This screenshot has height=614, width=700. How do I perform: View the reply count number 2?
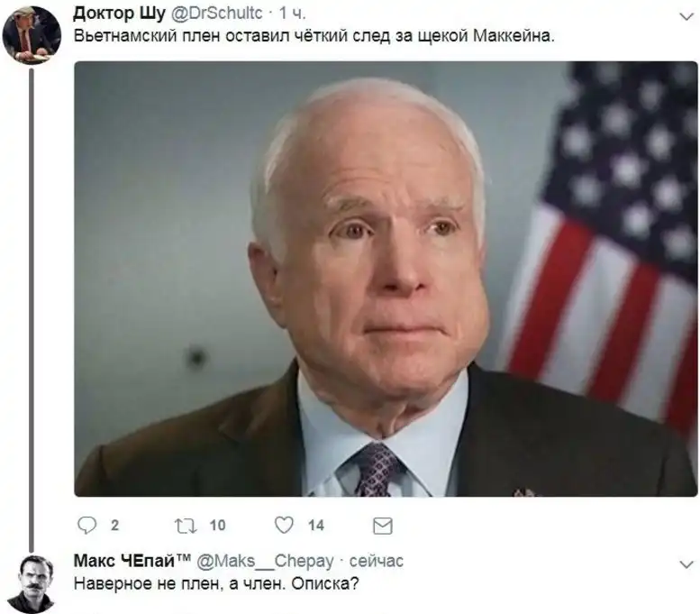point(114,526)
